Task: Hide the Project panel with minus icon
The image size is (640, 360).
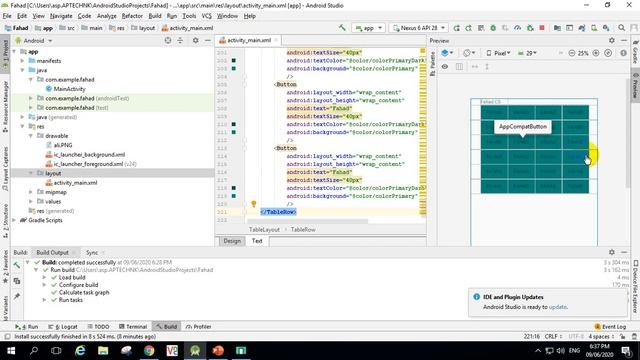Action: (x=207, y=40)
